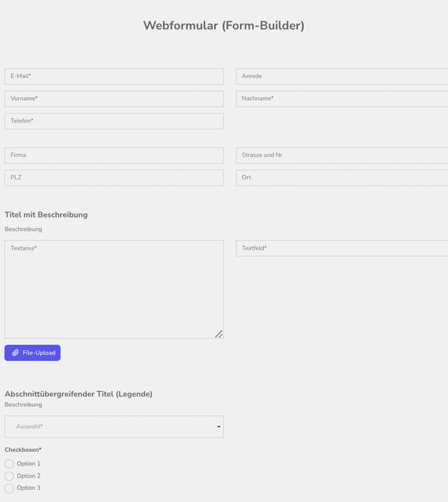The width and height of the screenshot is (448, 502).
Task: Select the Option 2 radio button
Action: pyautogui.click(x=9, y=476)
